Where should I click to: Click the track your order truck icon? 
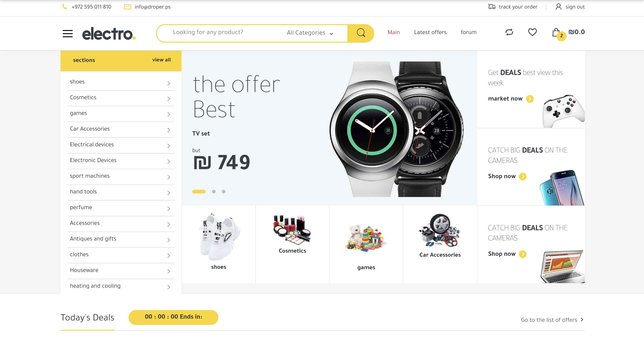click(x=491, y=7)
